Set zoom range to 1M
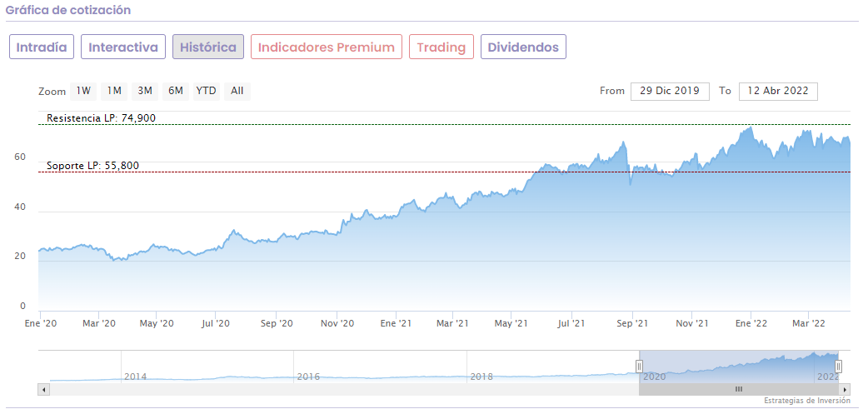The image size is (868, 419). [114, 91]
